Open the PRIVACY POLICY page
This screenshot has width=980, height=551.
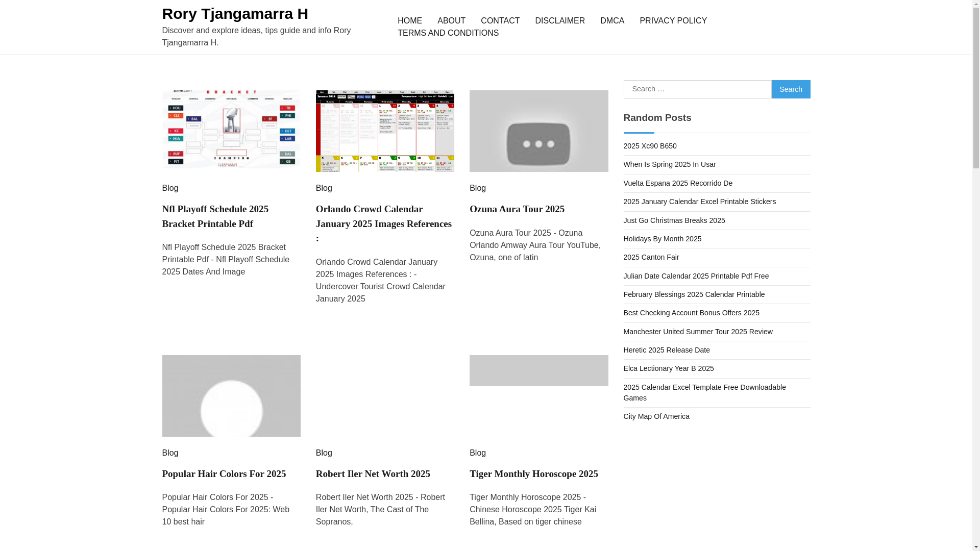(x=673, y=21)
